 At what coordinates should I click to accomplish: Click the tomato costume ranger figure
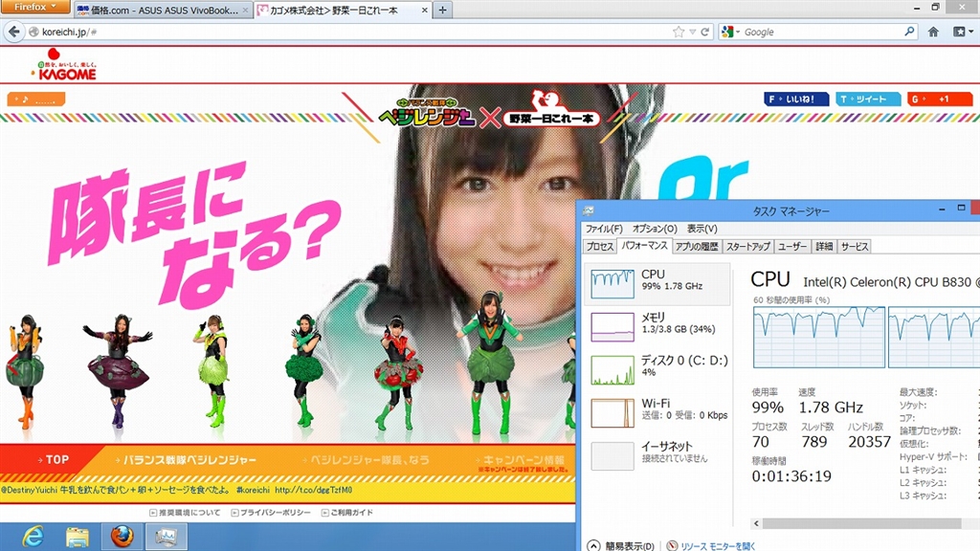coord(398,371)
